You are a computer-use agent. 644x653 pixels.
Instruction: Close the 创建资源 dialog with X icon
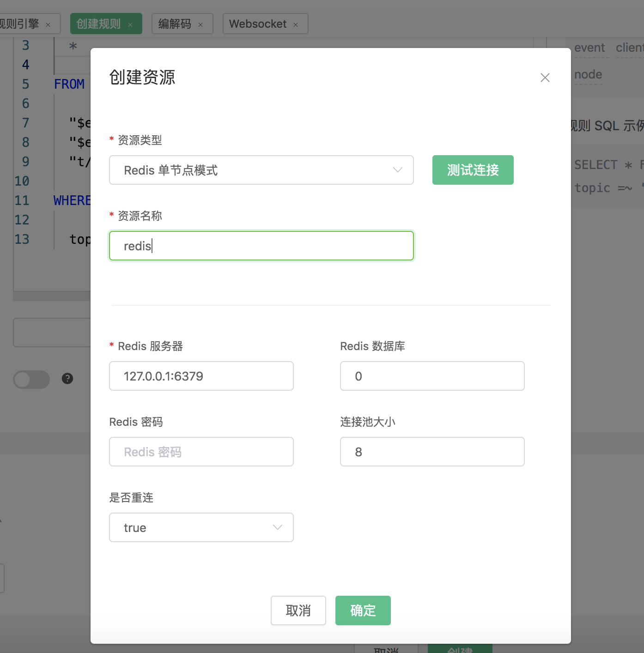tap(545, 78)
